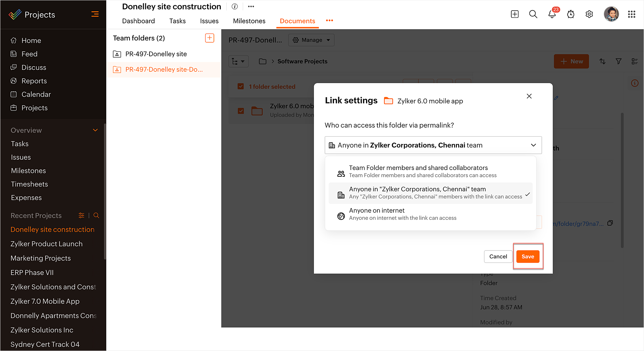The image size is (644, 351).
Task: Uncheck the Zylker 6.0 mobile folder checkbox
Action: tap(241, 111)
